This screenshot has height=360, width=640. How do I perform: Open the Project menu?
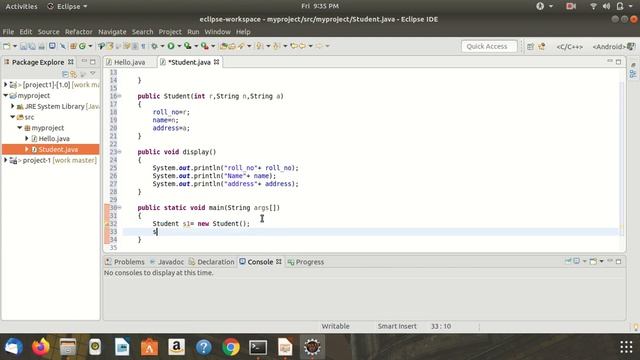click(x=170, y=31)
